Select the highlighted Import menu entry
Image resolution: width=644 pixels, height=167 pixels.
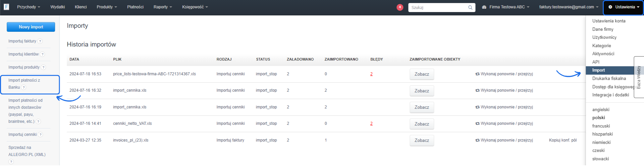[x=610, y=70]
